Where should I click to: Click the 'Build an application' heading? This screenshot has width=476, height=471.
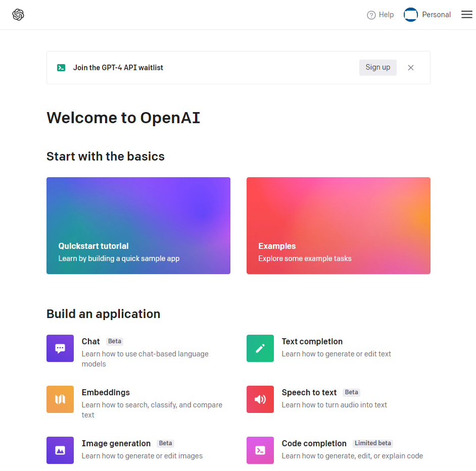103,314
